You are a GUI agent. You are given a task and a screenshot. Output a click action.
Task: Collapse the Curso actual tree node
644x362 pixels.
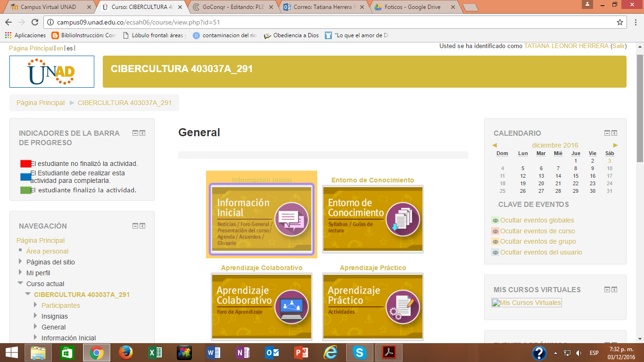tap(20, 283)
